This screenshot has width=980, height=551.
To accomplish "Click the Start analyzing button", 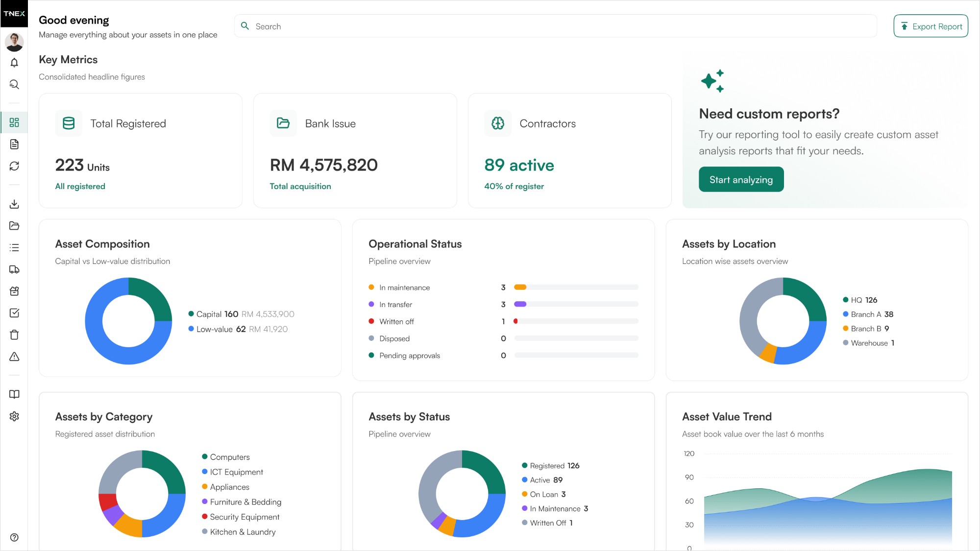I will (741, 179).
